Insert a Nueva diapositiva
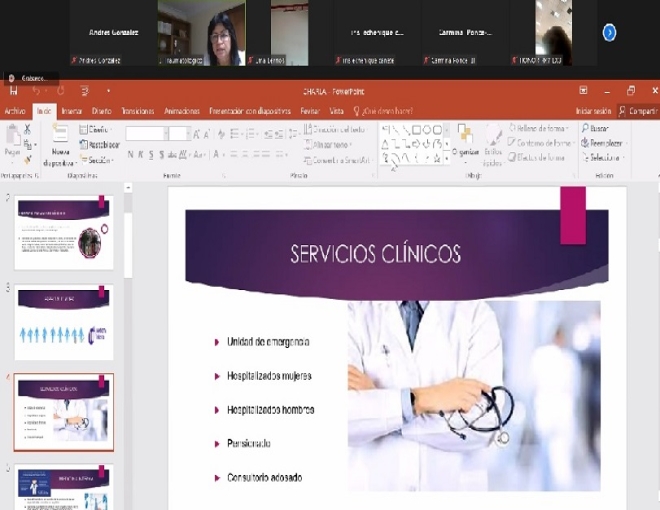 click(x=60, y=145)
